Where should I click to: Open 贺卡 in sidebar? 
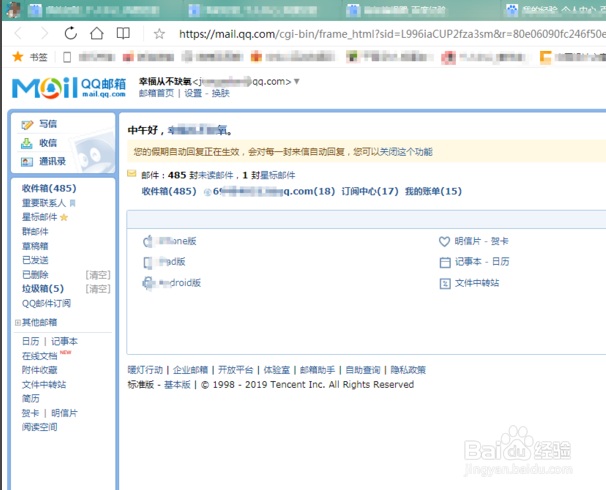point(31,413)
